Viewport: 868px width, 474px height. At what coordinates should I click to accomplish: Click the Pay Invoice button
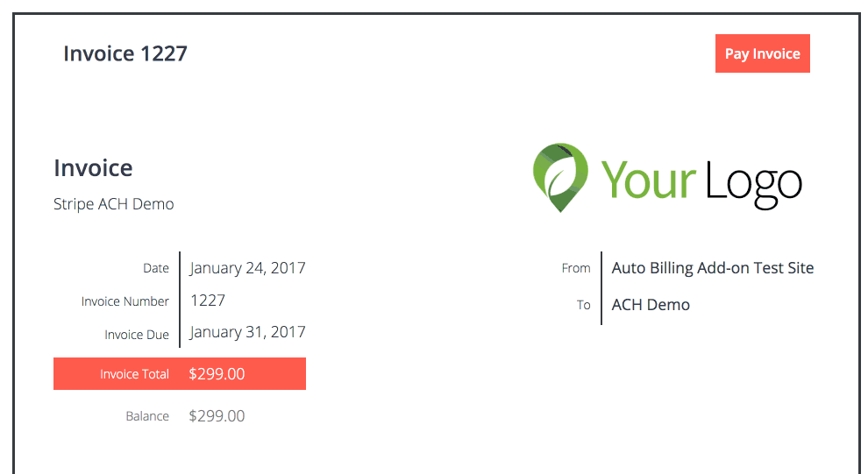tap(762, 53)
